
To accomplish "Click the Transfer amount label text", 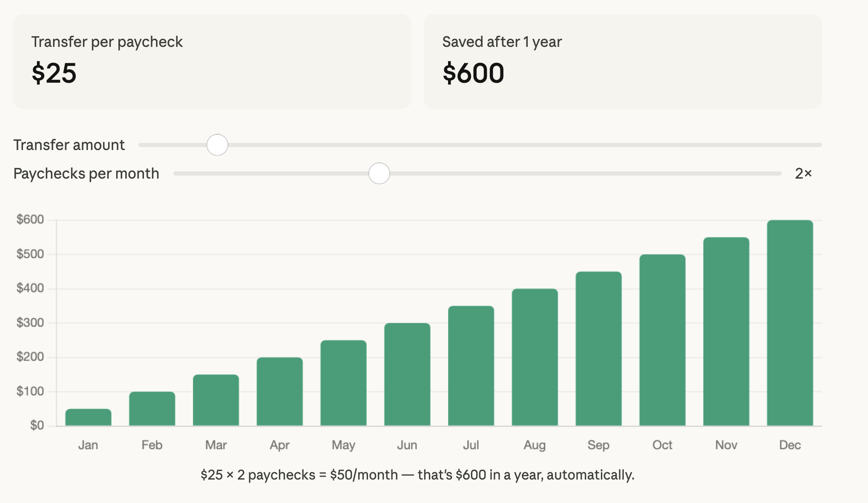I will pos(69,145).
